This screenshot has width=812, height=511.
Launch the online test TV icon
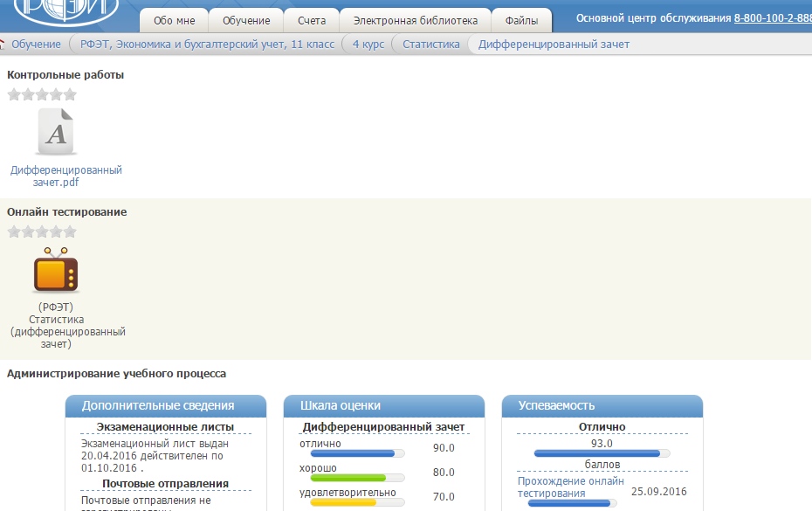point(56,270)
